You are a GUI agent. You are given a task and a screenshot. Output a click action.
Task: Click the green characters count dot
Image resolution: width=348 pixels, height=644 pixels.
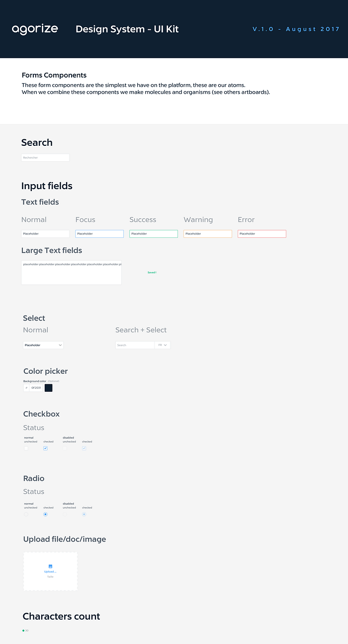[23, 631]
